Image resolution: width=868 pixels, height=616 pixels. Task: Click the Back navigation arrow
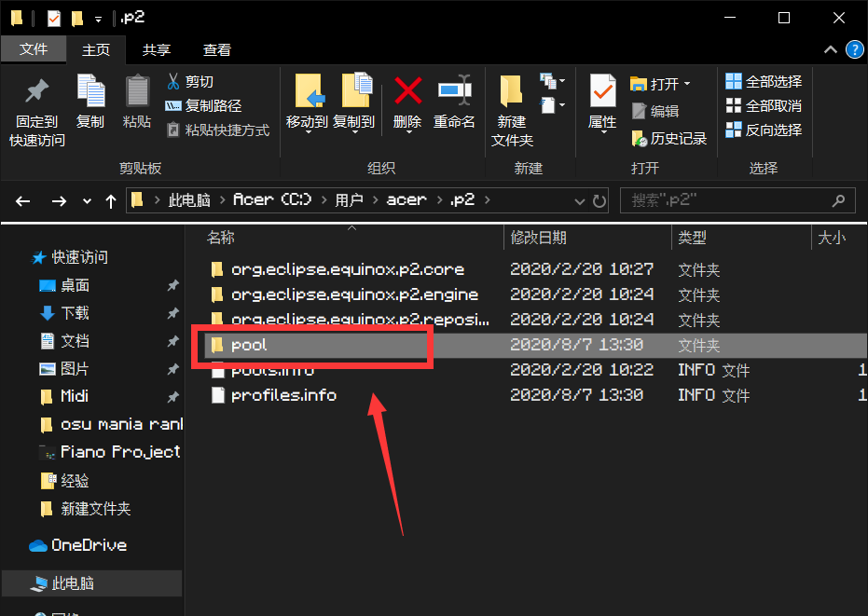tap(22, 201)
